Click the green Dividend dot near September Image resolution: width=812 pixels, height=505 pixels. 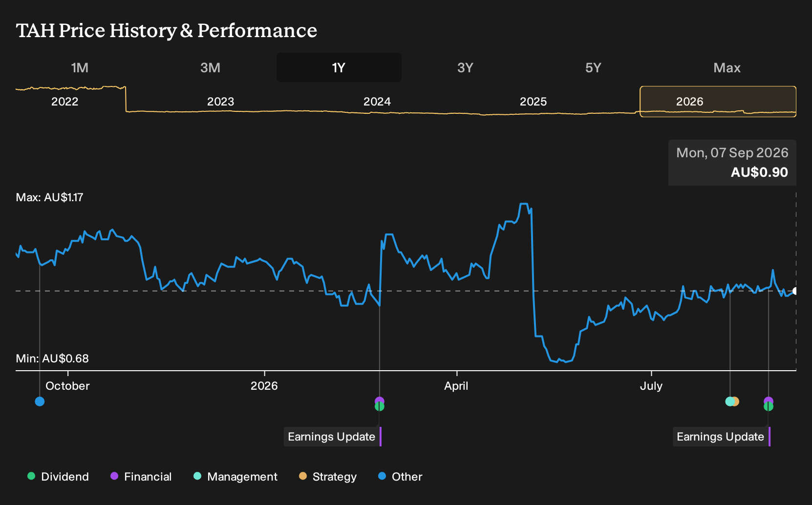769,407
